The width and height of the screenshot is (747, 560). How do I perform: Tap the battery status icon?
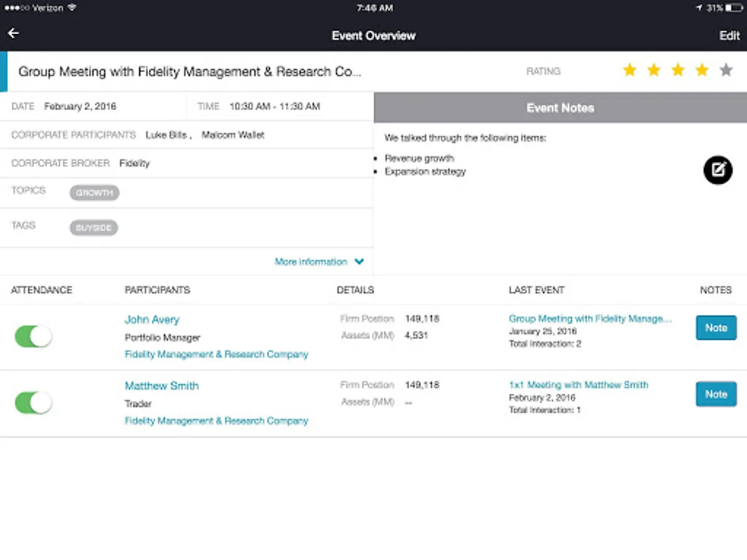pyautogui.click(x=734, y=8)
